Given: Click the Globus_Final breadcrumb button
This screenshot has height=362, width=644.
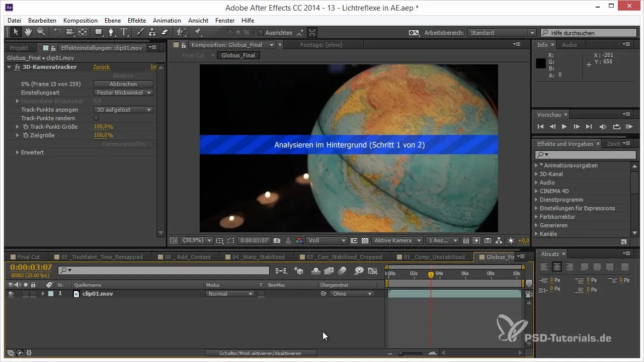Looking at the screenshot, I should tap(239, 55).
